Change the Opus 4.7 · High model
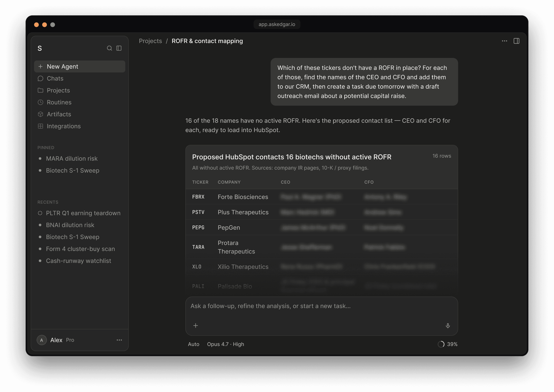Screen dimensions: 554x392 point(225,344)
